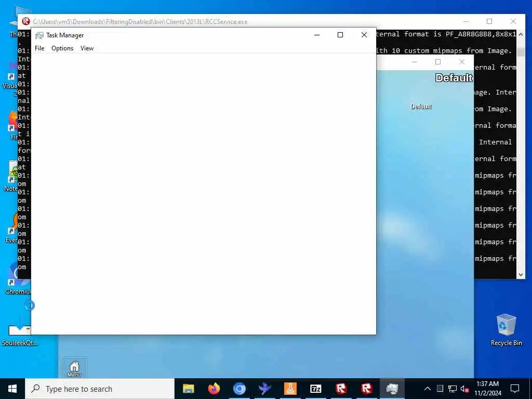Select the Recycle Bin desktop icon
Screen dimensions: 532x399
coord(506,330)
